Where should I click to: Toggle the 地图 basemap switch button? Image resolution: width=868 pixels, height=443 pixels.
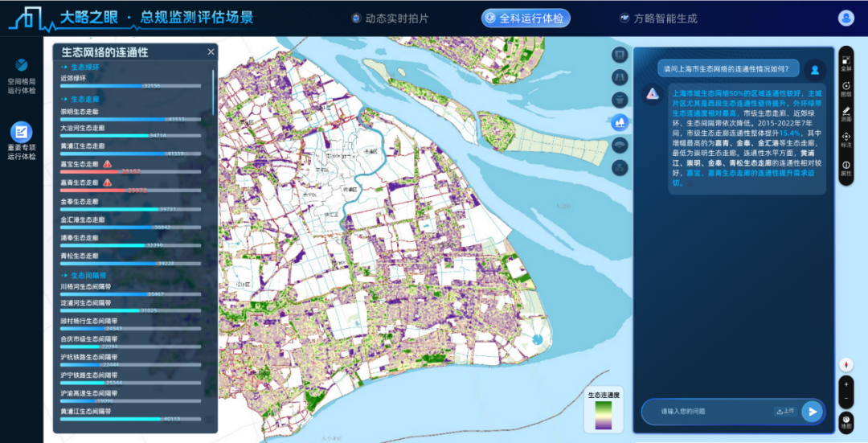click(846, 420)
